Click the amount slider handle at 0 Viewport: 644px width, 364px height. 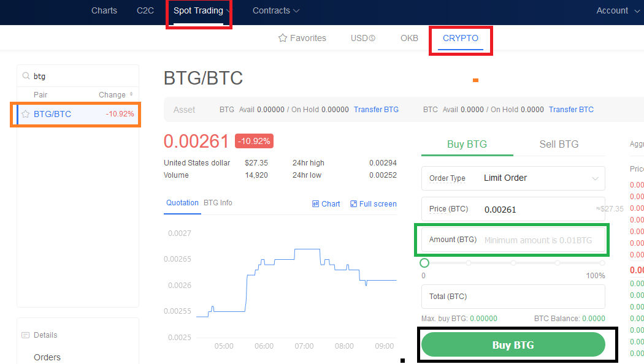(x=424, y=263)
